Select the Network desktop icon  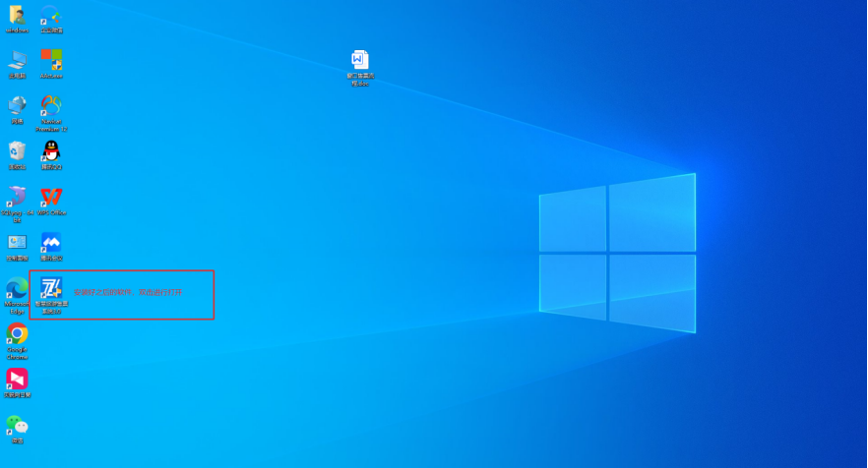(17, 106)
